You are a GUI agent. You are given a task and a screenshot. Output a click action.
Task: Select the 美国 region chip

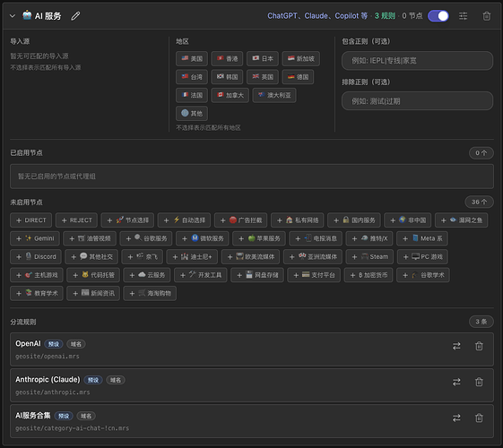[x=192, y=58]
